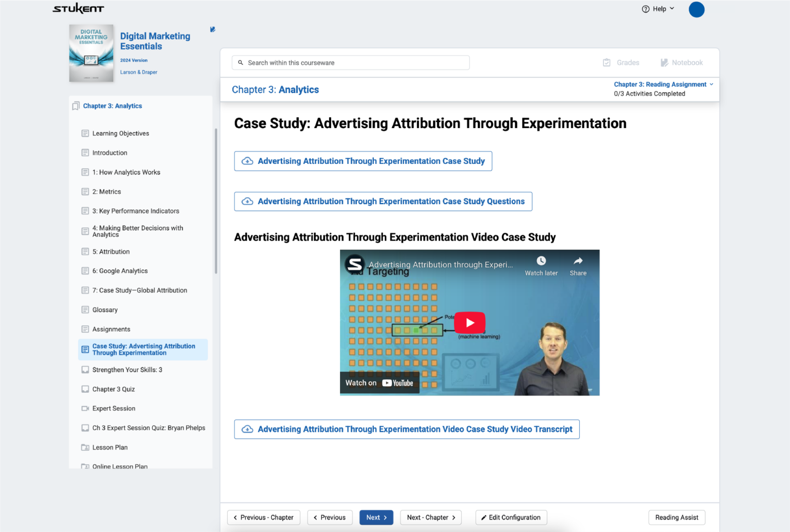Click the Expert Session video camera icon

click(x=85, y=408)
